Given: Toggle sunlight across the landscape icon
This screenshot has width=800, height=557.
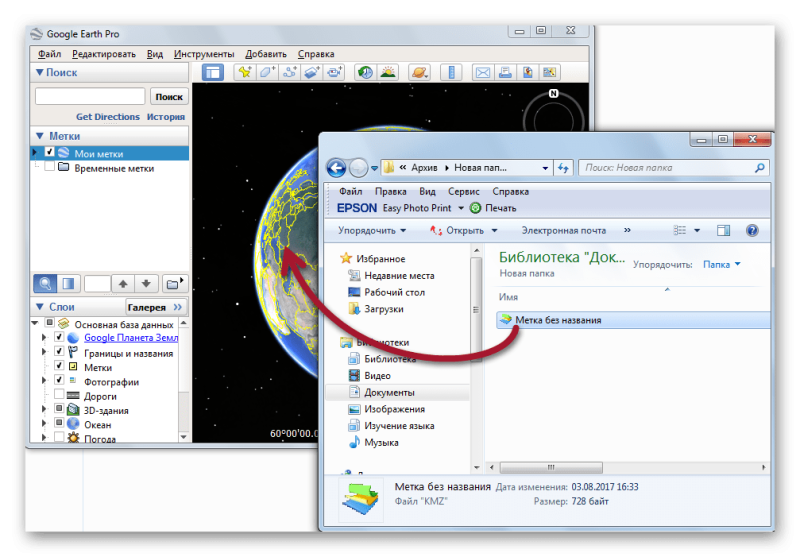Looking at the screenshot, I should coord(388,72).
